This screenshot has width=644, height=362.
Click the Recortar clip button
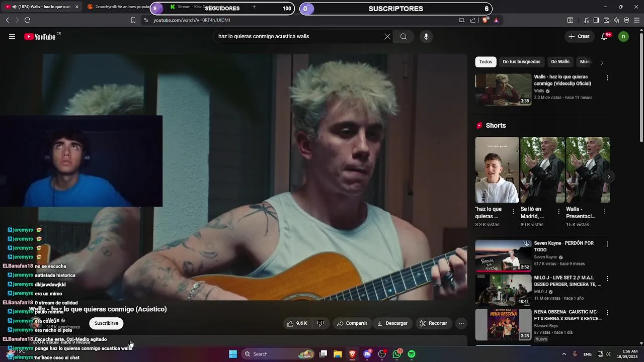(433, 323)
